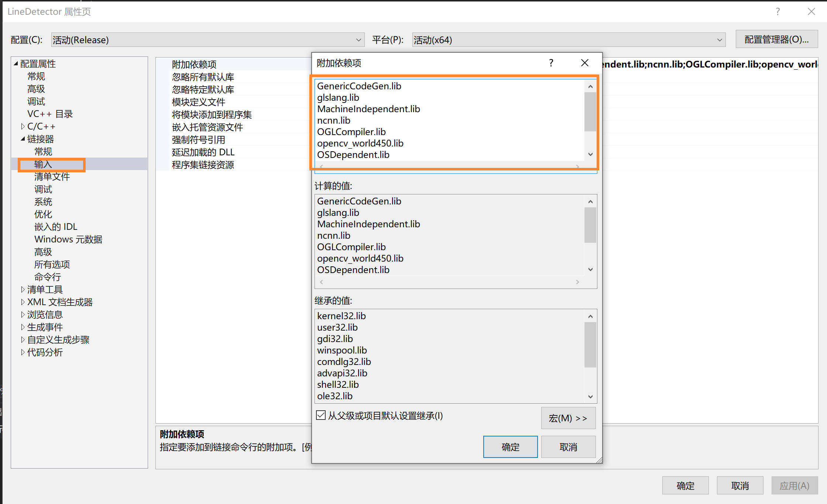
Task: Expand the 代码分析 tree node
Action: [23, 352]
